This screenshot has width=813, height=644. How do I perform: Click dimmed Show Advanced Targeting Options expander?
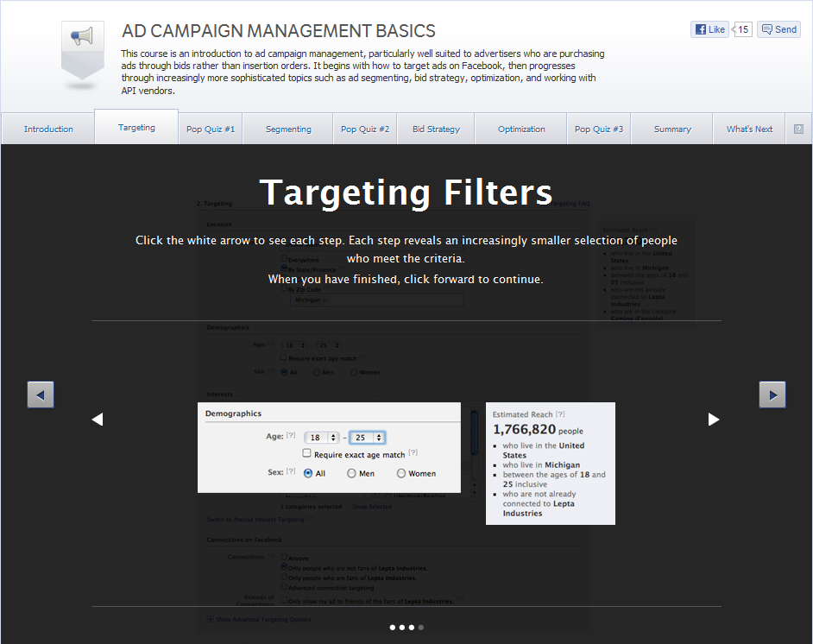tap(259, 619)
